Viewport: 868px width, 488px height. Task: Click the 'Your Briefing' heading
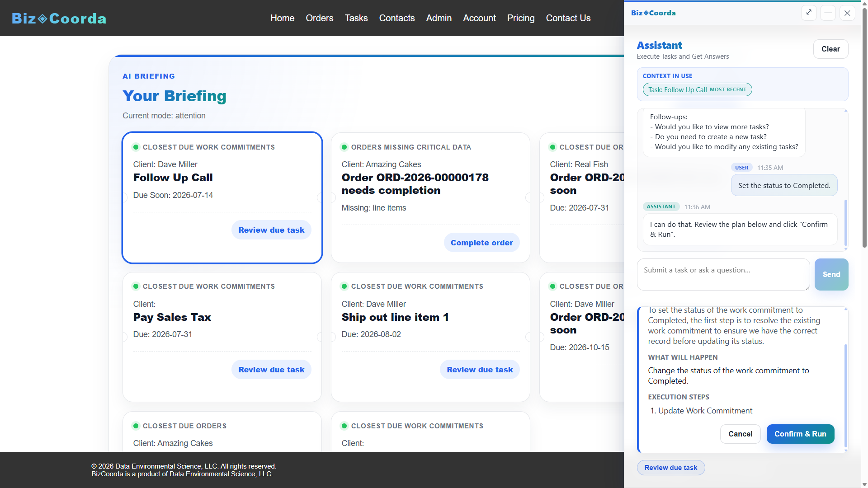point(174,96)
